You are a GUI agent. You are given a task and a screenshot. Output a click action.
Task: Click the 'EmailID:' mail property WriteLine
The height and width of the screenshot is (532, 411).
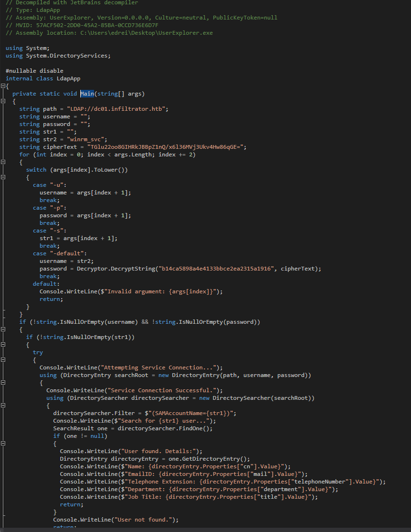184,474
